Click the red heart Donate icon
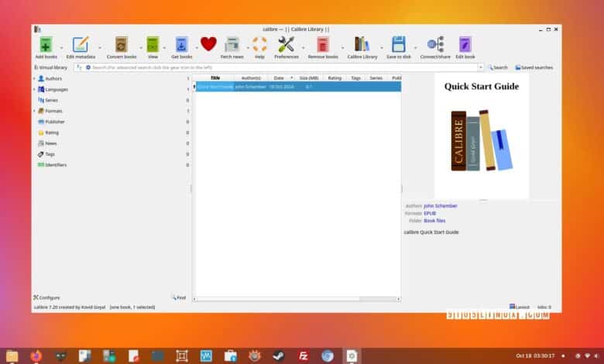The height and width of the screenshot is (364, 604). click(208, 44)
